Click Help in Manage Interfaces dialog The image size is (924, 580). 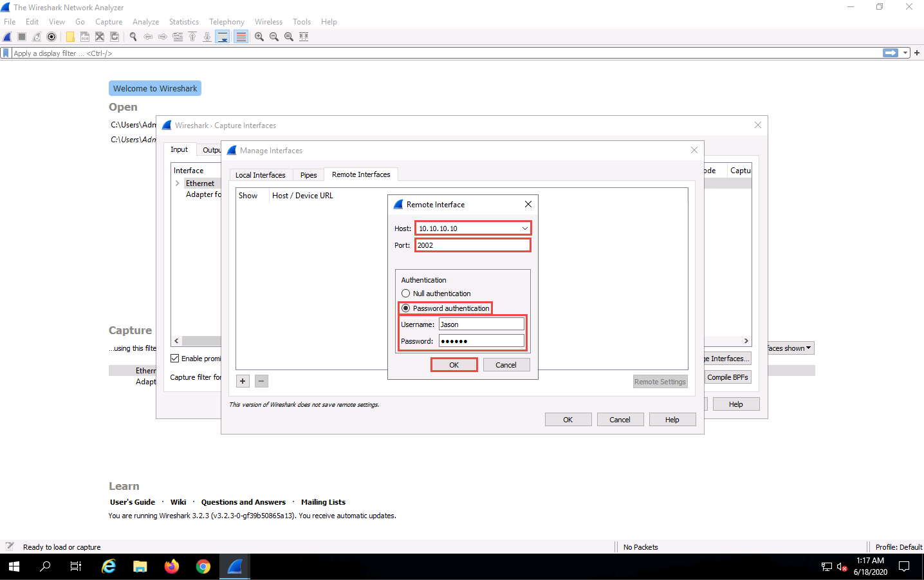coord(672,420)
